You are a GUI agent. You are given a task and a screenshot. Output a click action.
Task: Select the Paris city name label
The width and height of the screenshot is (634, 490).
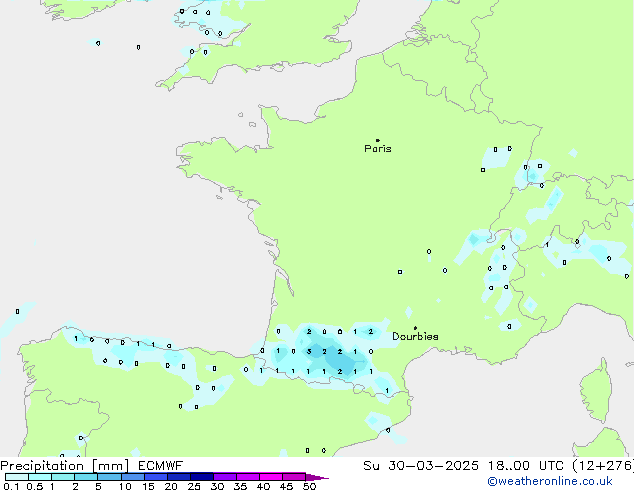pos(378,149)
